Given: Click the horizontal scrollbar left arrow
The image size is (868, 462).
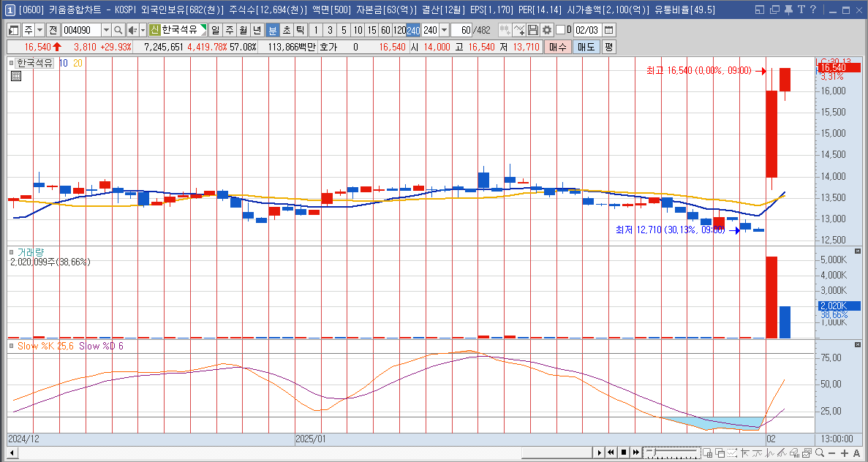Looking at the screenshot, I should click(x=11, y=452).
